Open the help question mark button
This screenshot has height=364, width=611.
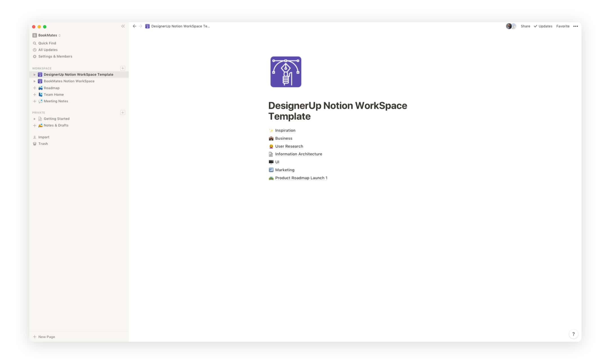click(x=573, y=334)
